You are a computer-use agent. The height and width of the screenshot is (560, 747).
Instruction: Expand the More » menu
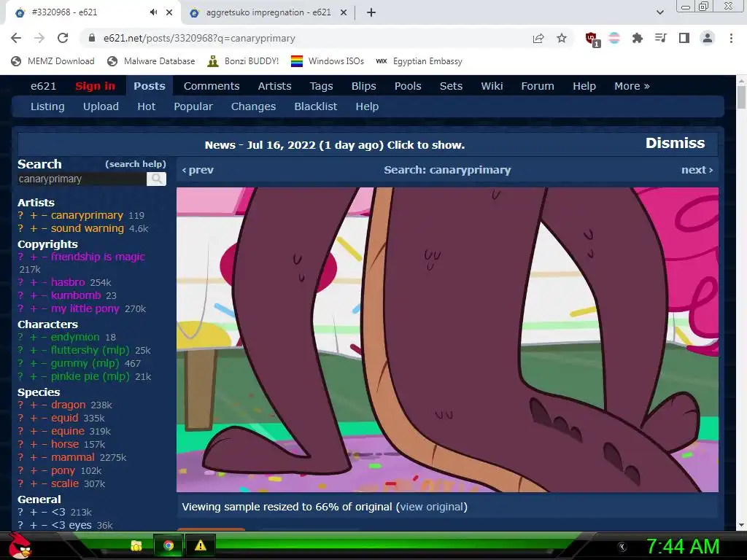point(632,86)
